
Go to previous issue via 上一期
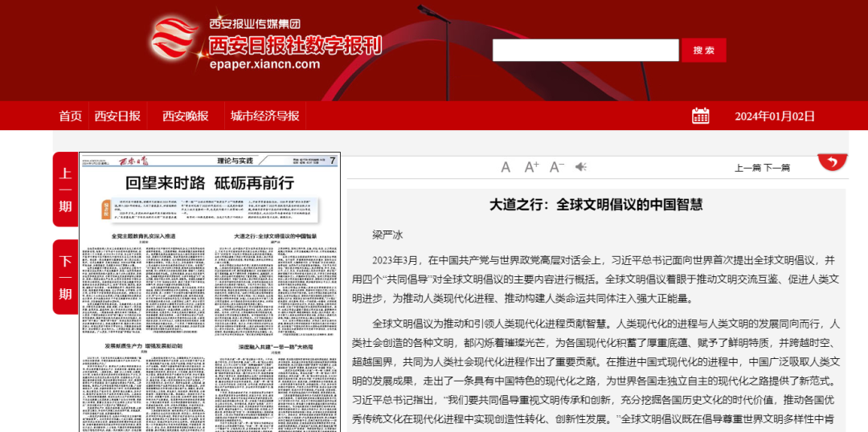(x=65, y=190)
